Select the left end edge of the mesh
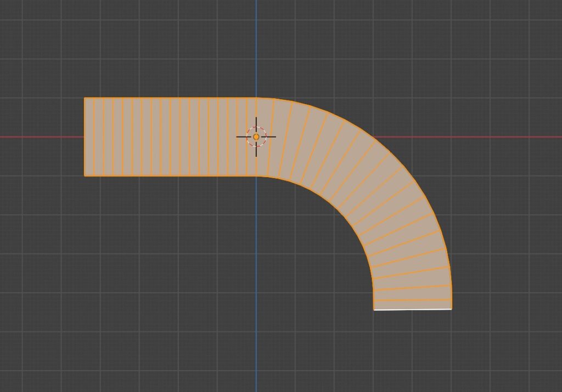 coord(85,137)
